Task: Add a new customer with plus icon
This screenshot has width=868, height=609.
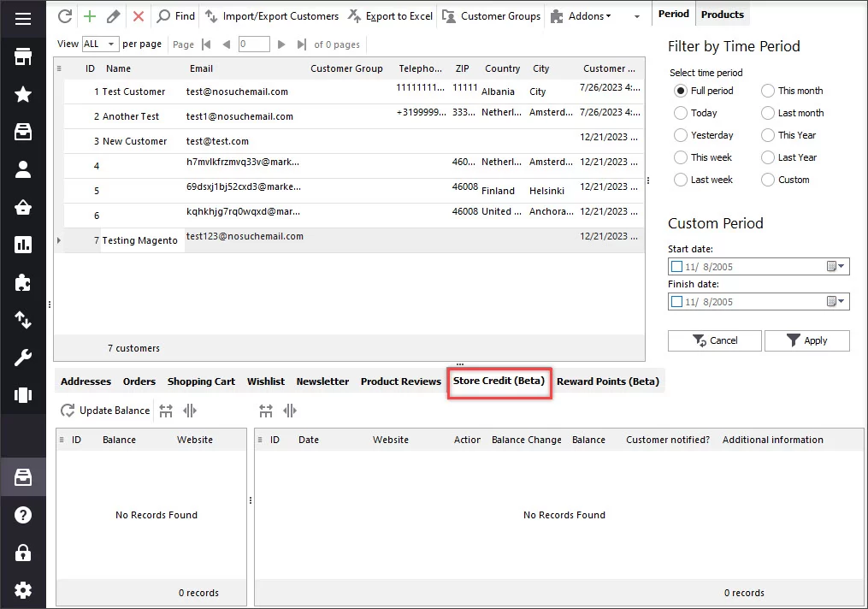Action: coord(90,16)
